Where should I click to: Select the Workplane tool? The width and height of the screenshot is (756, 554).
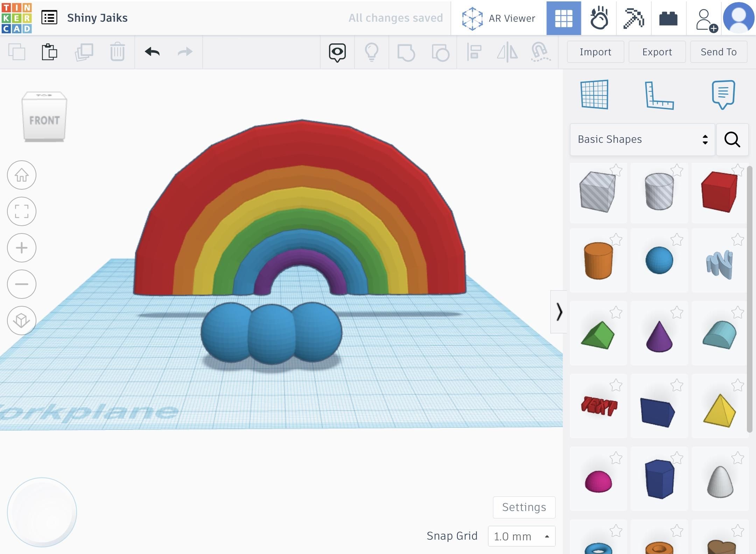(594, 94)
